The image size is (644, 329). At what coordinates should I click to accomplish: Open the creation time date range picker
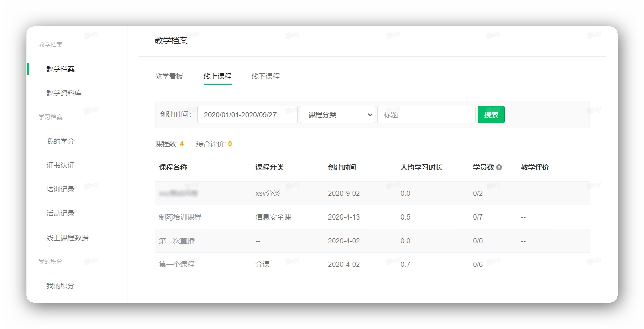[x=247, y=115]
